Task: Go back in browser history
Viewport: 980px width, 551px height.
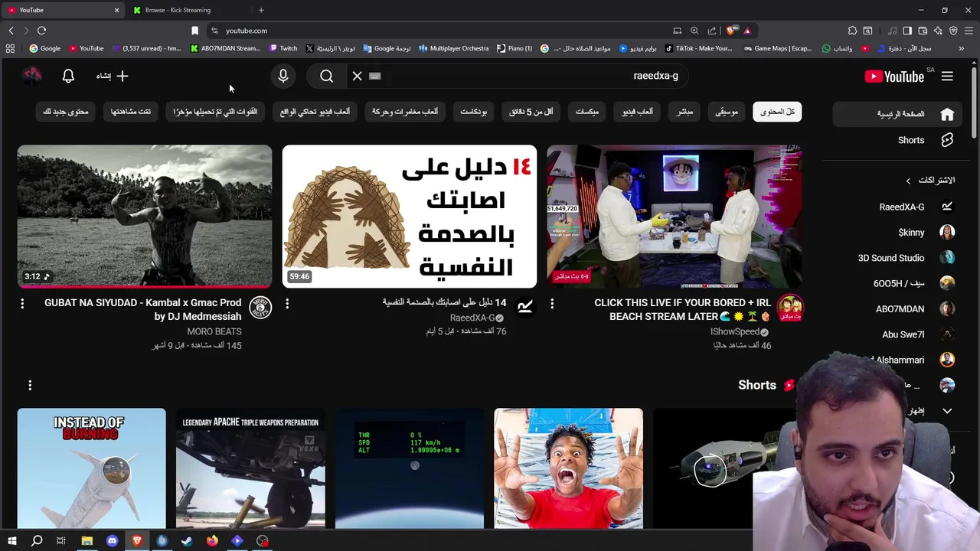Action: (x=11, y=31)
